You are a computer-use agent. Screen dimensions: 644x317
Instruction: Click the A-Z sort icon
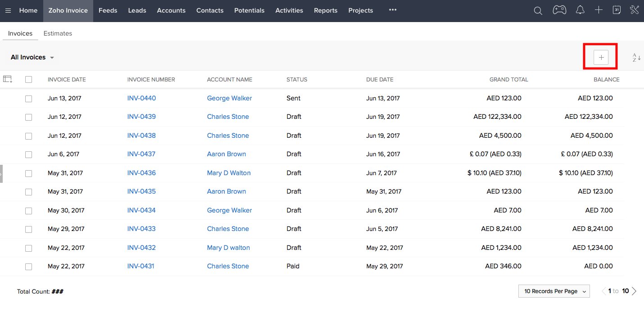636,58
